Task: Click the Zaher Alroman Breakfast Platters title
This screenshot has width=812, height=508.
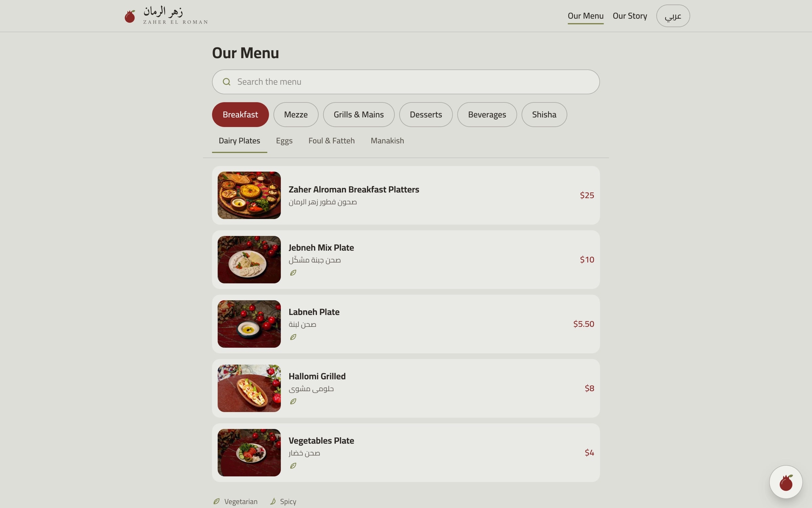Action: tap(354, 189)
